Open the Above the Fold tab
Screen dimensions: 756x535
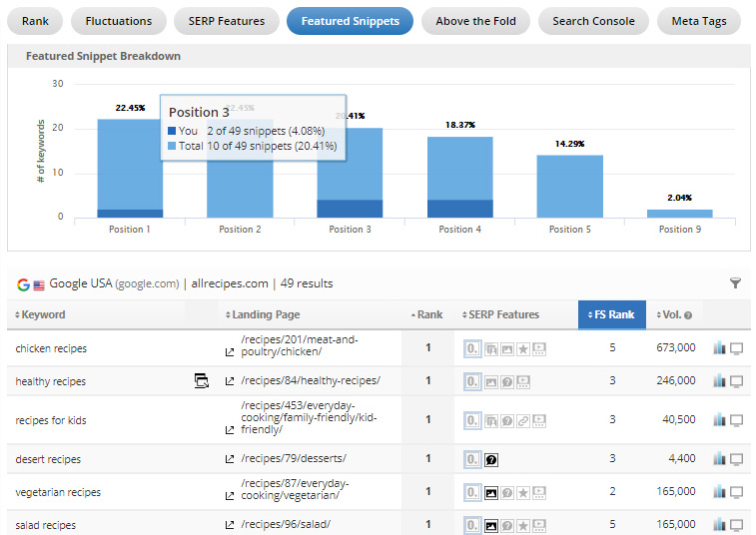475,21
